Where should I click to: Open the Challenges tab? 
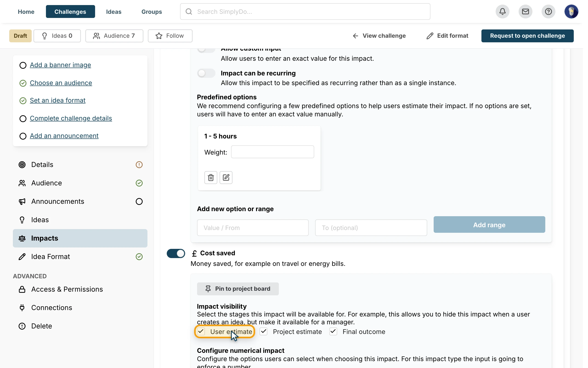(70, 11)
